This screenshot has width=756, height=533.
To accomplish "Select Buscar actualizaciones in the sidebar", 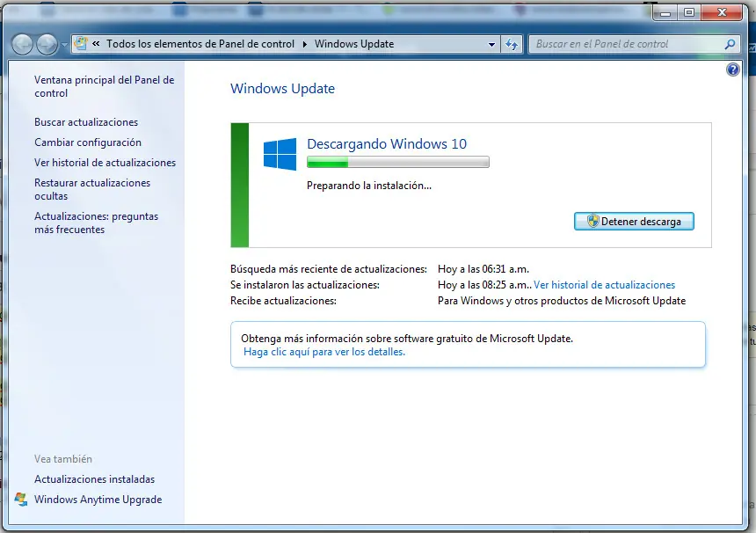I will [86, 122].
